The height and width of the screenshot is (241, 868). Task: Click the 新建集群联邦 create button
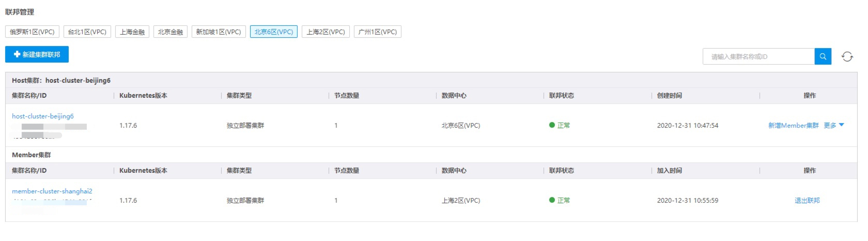point(37,54)
